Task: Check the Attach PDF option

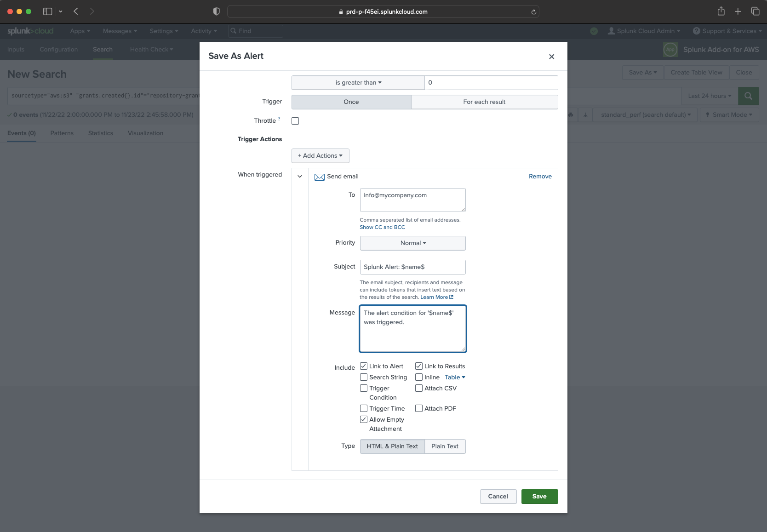Action: tap(419, 408)
